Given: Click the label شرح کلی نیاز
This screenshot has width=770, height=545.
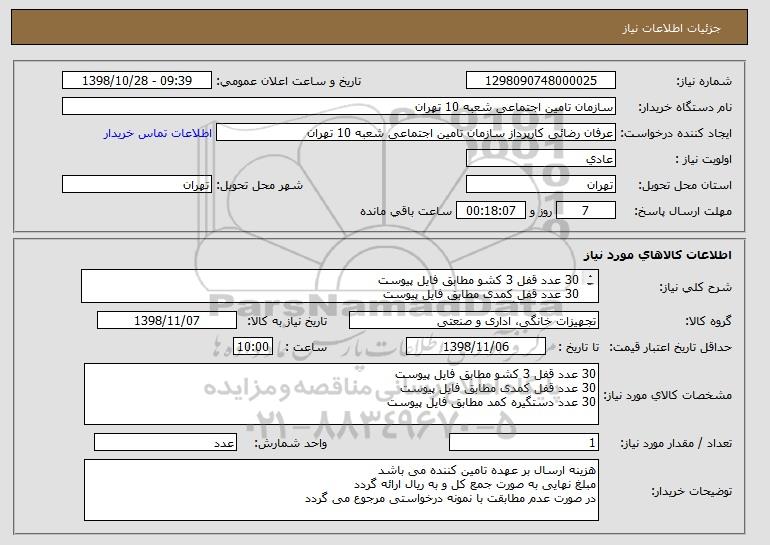Looking at the screenshot, I should (x=695, y=288).
